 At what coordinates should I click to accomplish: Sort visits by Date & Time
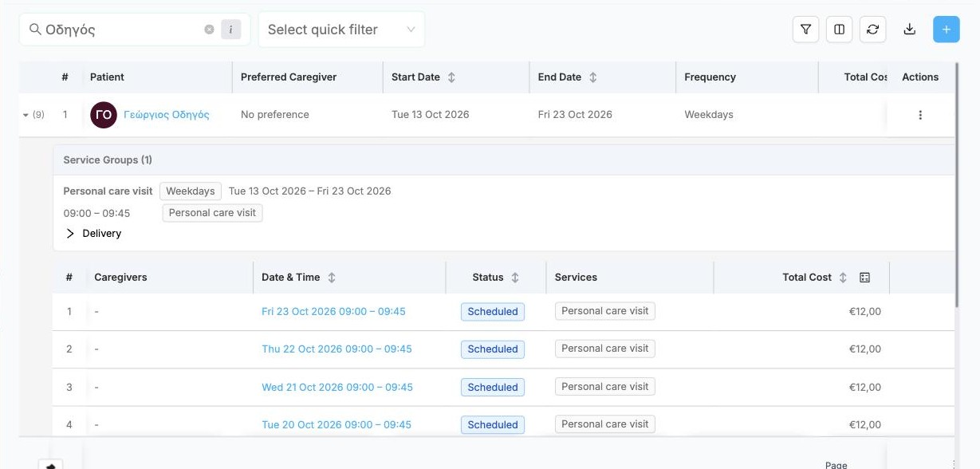(x=332, y=278)
